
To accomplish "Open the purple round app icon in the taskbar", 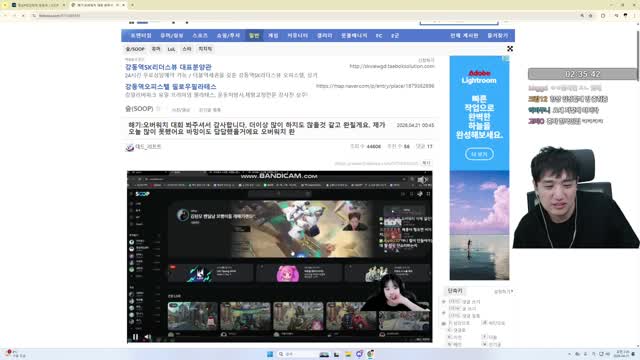I will pyautogui.click(x=359, y=354).
